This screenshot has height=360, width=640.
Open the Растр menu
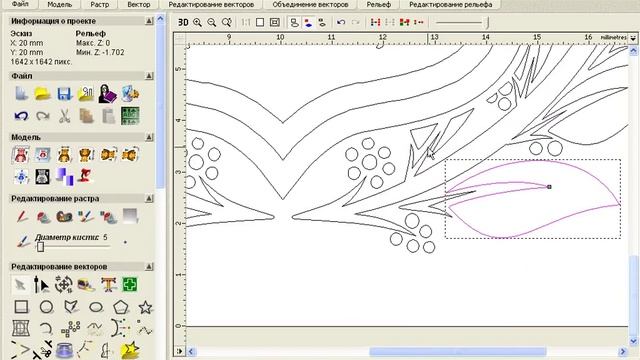coord(100,4)
